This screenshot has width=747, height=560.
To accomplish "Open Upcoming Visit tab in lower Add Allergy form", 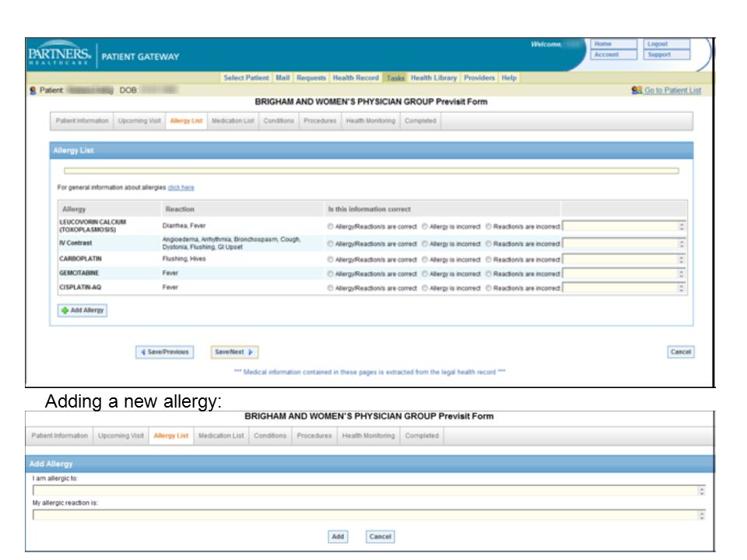I will pos(121,436).
